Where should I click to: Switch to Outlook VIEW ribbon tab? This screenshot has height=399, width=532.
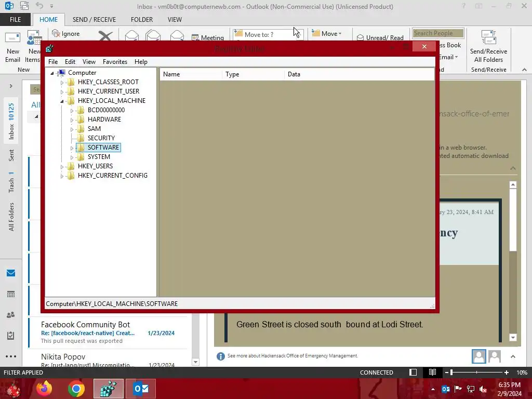[175, 20]
